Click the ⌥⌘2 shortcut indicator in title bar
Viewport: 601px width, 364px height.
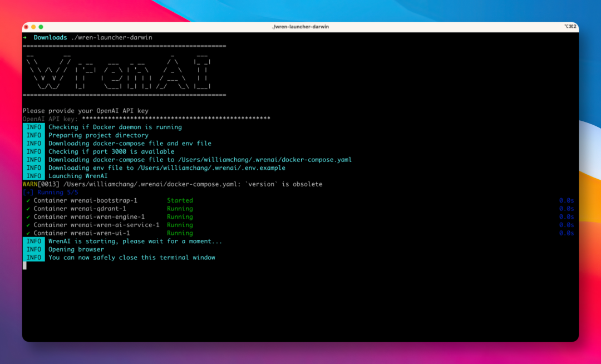570,27
